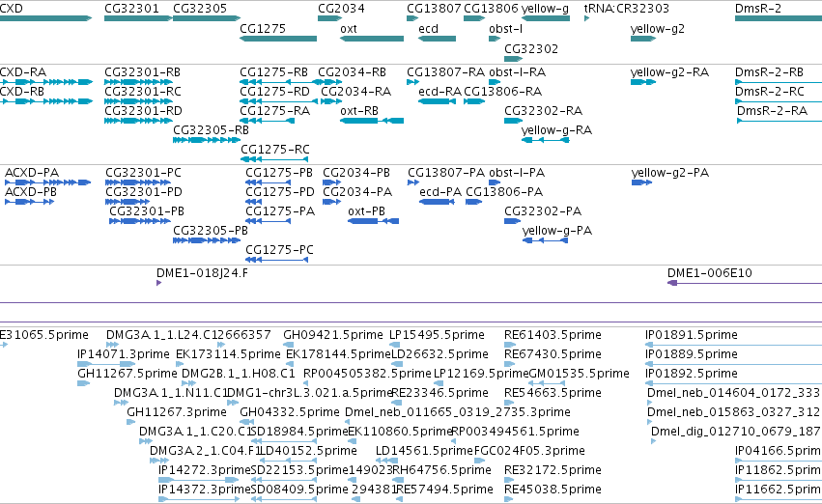Select the CG32301 gene label
The width and height of the screenshot is (822, 504).
[131, 9]
